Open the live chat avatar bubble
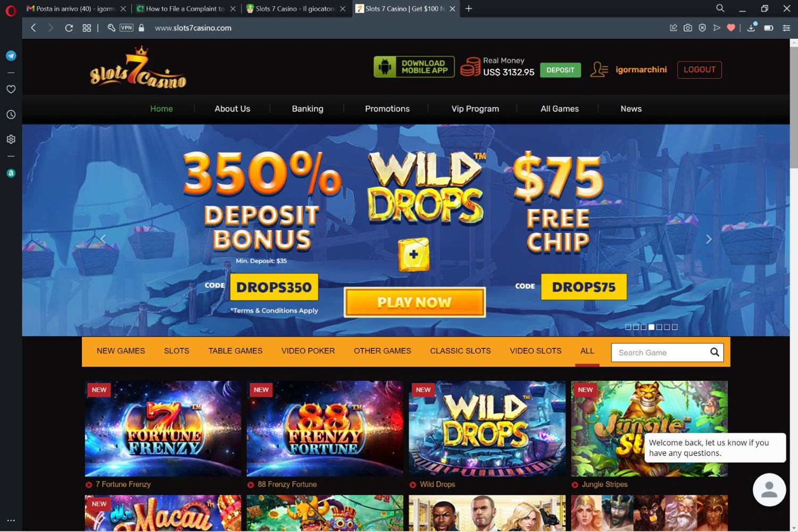Image resolution: width=798 pixels, height=532 pixels. [x=769, y=490]
